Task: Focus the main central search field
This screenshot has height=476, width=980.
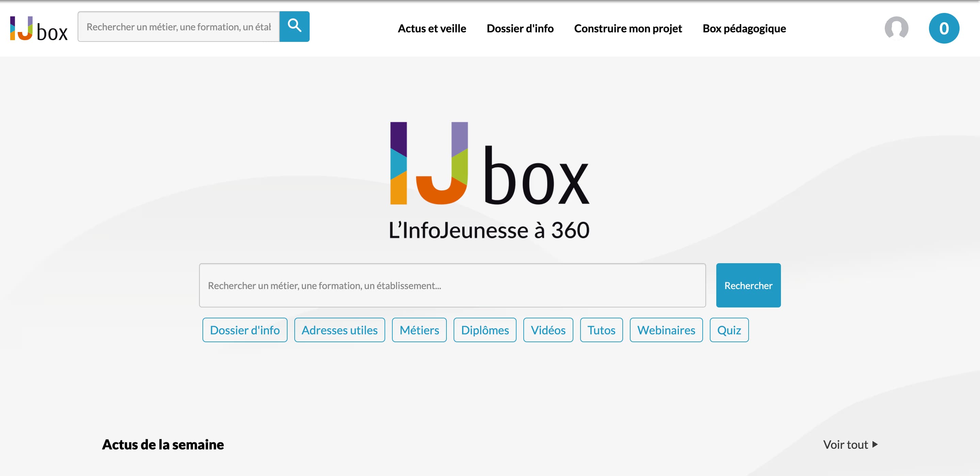Action: click(x=452, y=285)
